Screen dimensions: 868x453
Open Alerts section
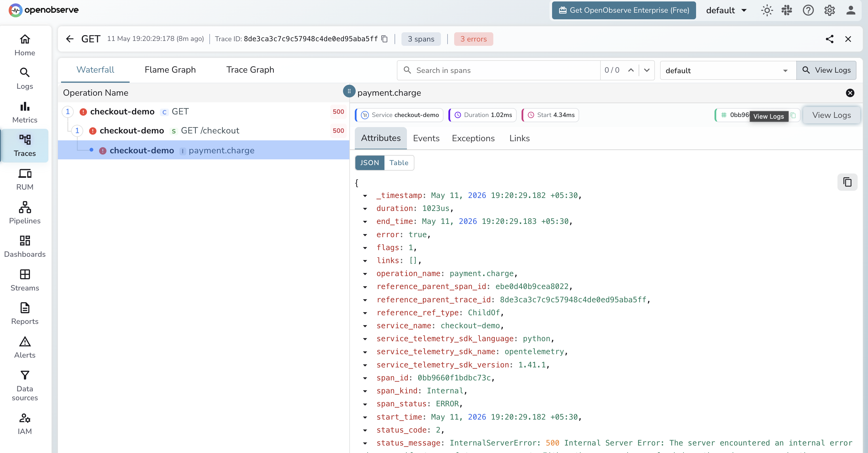(x=24, y=347)
